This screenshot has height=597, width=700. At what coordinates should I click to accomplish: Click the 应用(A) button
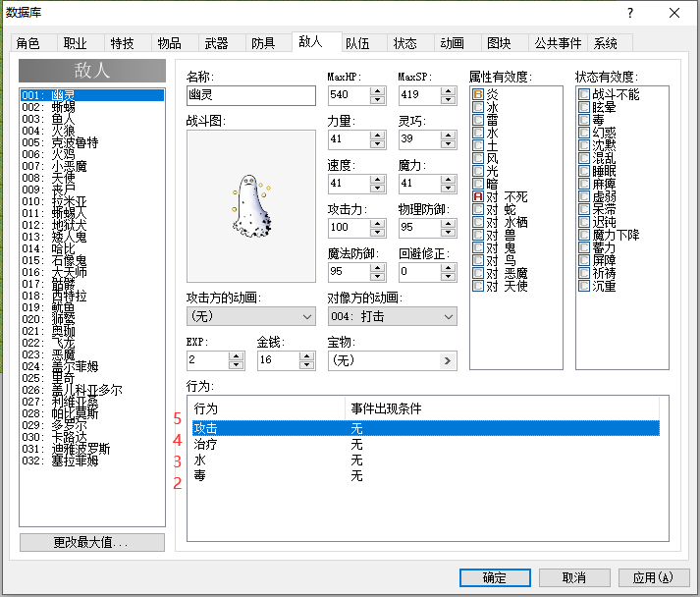[x=653, y=577]
